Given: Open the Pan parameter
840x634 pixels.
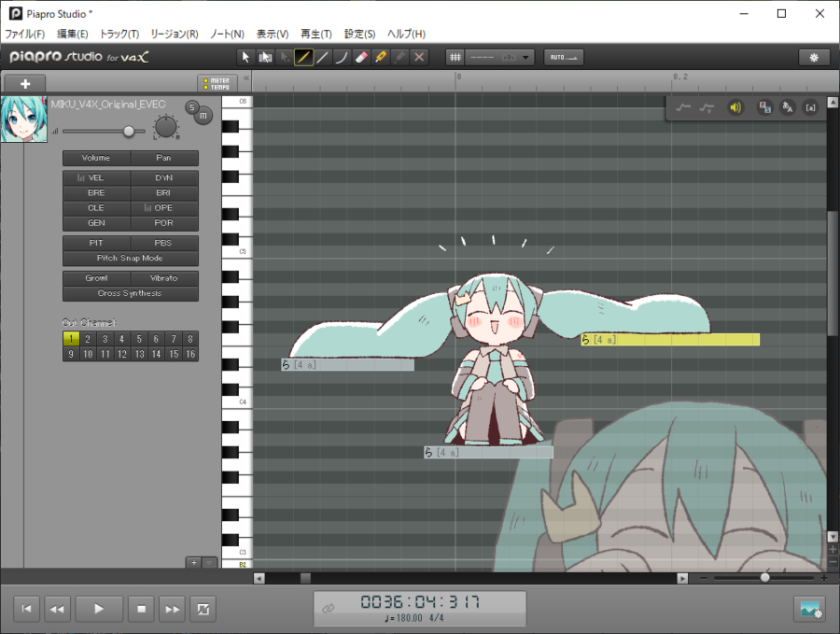Looking at the screenshot, I should 164,158.
